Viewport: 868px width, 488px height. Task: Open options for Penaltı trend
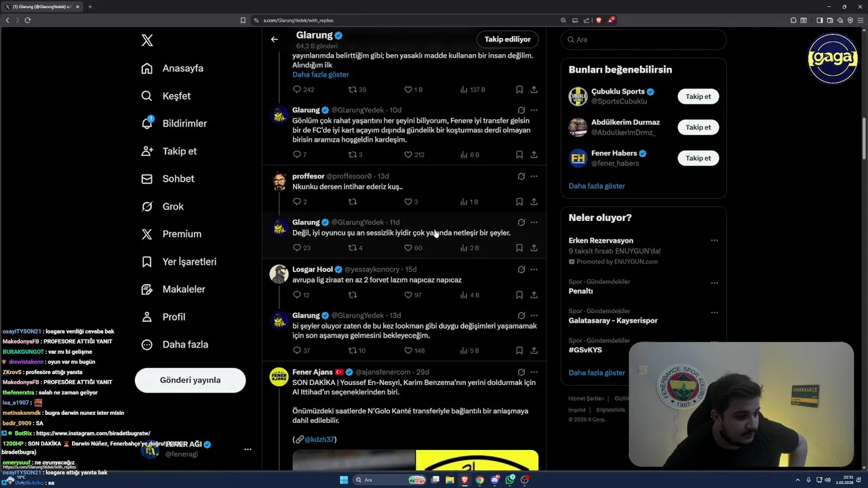click(x=714, y=283)
